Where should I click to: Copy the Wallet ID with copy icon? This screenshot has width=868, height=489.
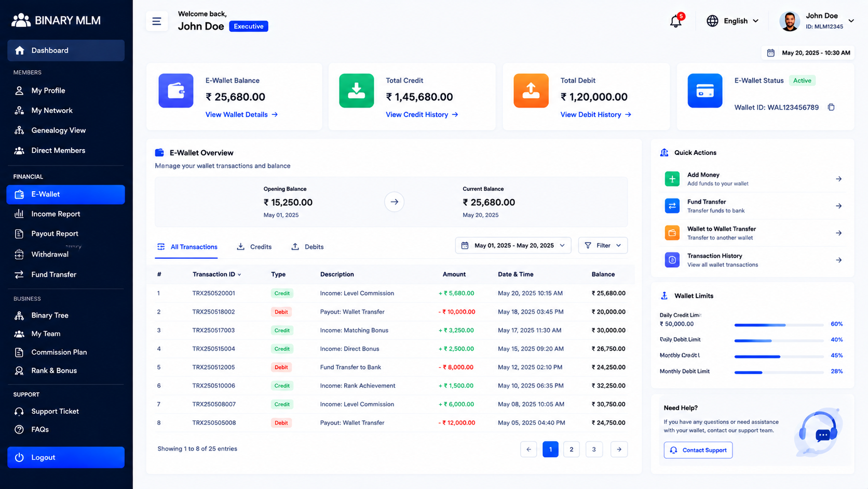coord(831,107)
